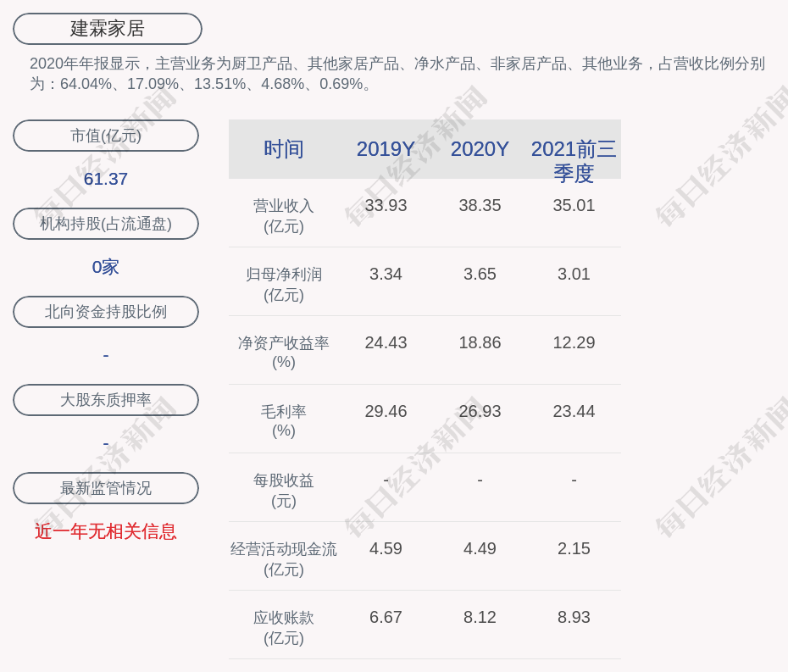Click gross margin value 26.93
The height and width of the screenshot is (672, 788).
(480, 411)
